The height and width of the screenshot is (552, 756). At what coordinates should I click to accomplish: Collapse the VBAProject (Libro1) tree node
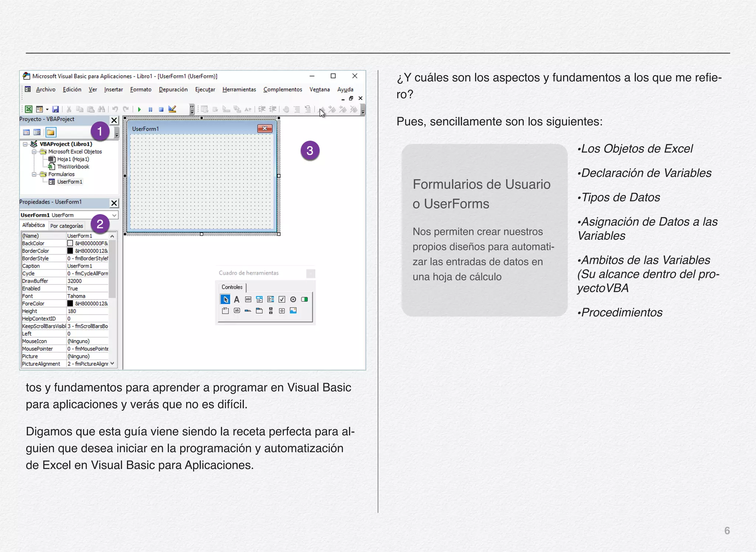click(25, 144)
